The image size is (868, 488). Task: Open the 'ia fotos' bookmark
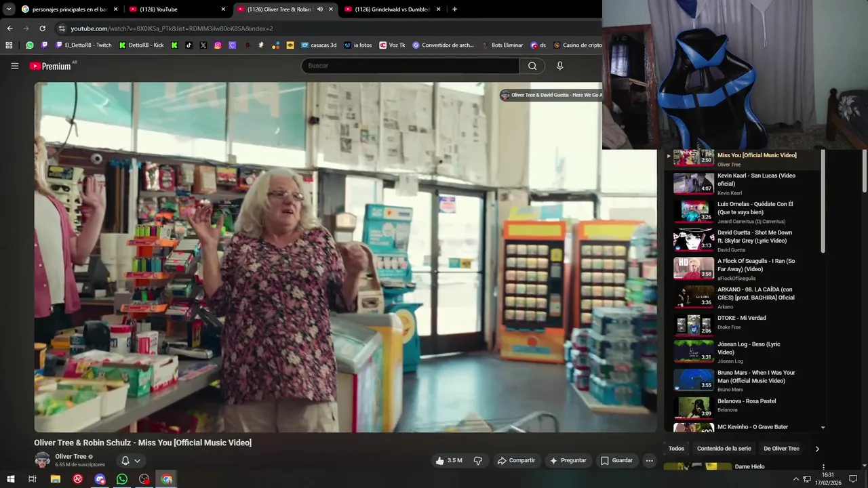click(358, 45)
